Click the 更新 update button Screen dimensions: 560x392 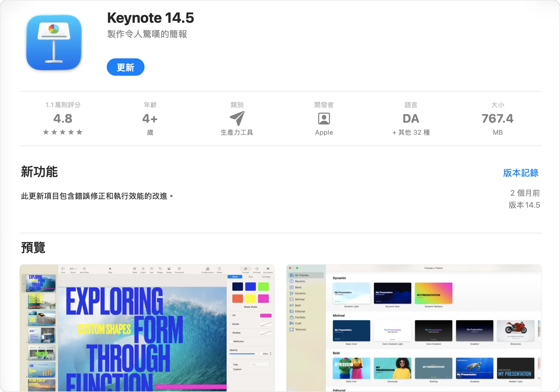coord(126,67)
